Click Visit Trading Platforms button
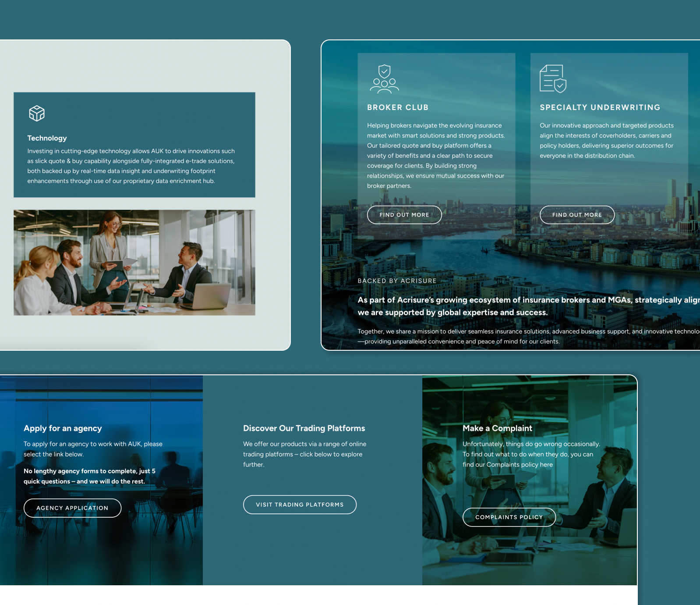700x605 pixels. click(x=300, y=505)
